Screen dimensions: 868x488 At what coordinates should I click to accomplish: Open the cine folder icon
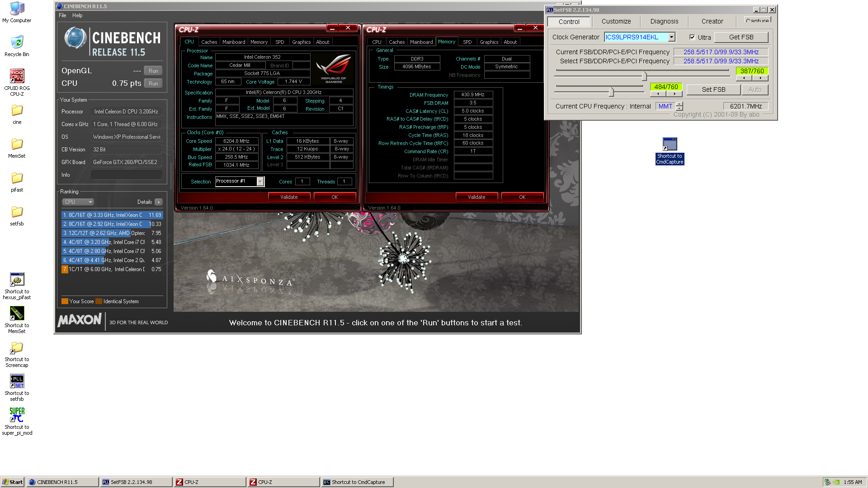[x=17, y=114]
